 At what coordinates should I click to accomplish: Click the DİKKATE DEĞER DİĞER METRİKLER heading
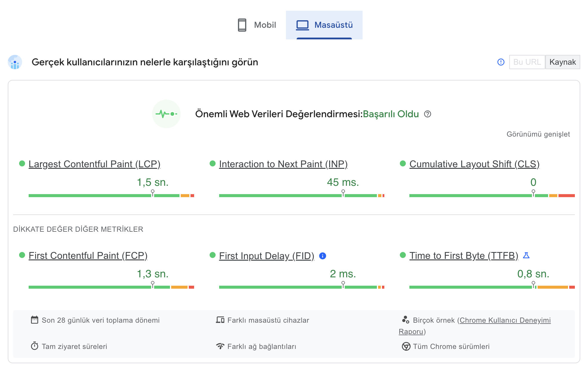click(x=78, y=229)
